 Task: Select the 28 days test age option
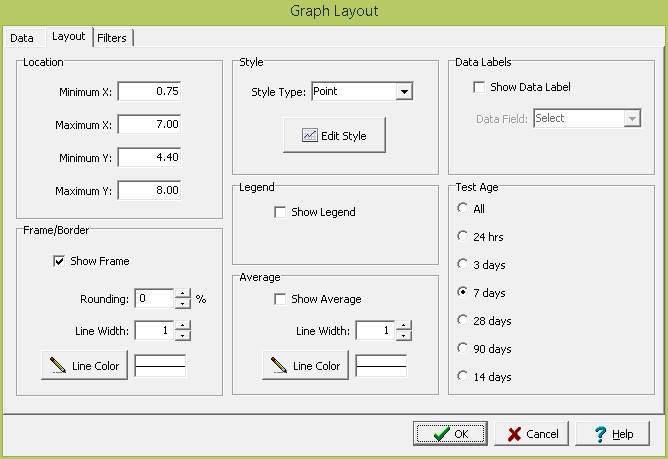pyautogui.click(x=462, y=321)
